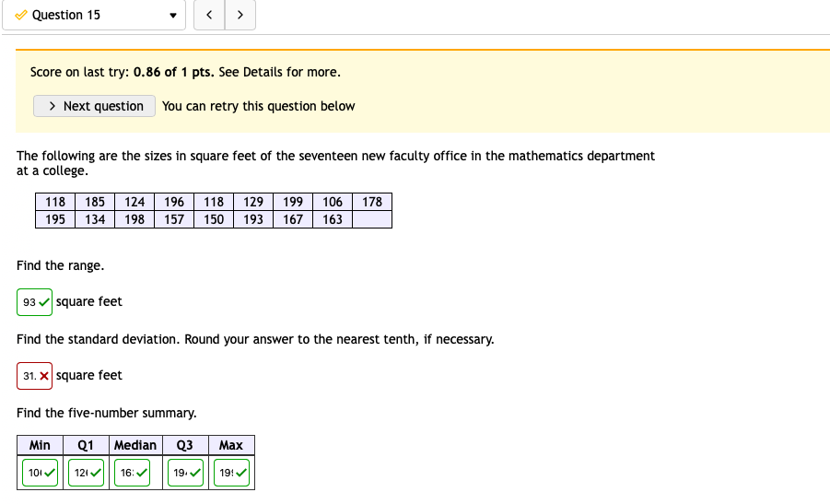This screenshot has width=830, height=504.
Task: Click the standard deviation answer field
Action: (34, 376)
